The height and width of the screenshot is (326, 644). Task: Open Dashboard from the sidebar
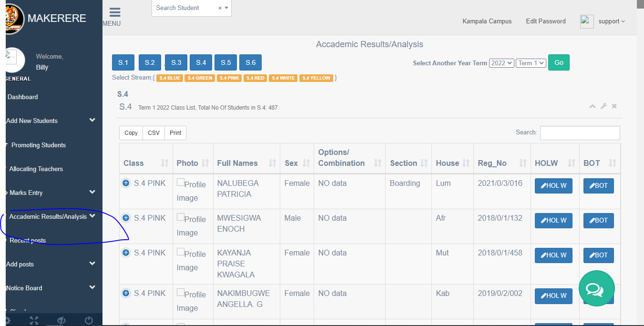pyautogui.click(x=23, y=97)
